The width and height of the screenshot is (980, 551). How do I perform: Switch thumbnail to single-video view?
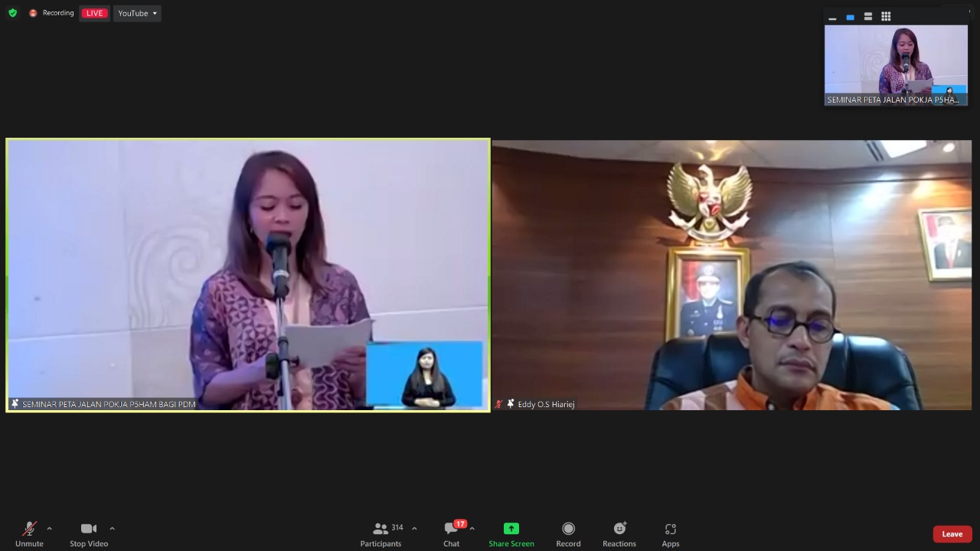[x=850, y=17]
